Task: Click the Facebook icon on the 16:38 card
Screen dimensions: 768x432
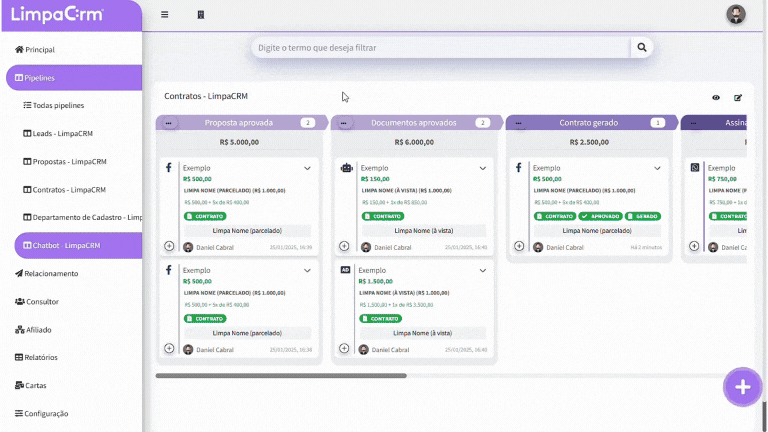Action: 168,270
